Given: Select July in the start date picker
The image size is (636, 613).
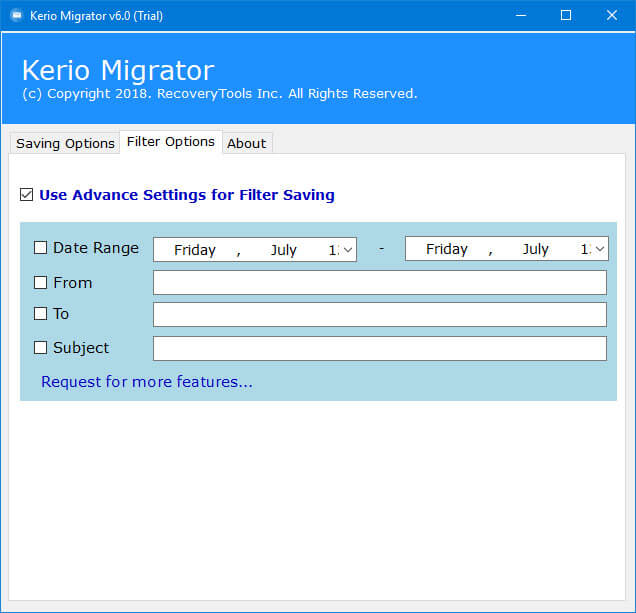Looking at the screenshot, I should click(284, 250).
